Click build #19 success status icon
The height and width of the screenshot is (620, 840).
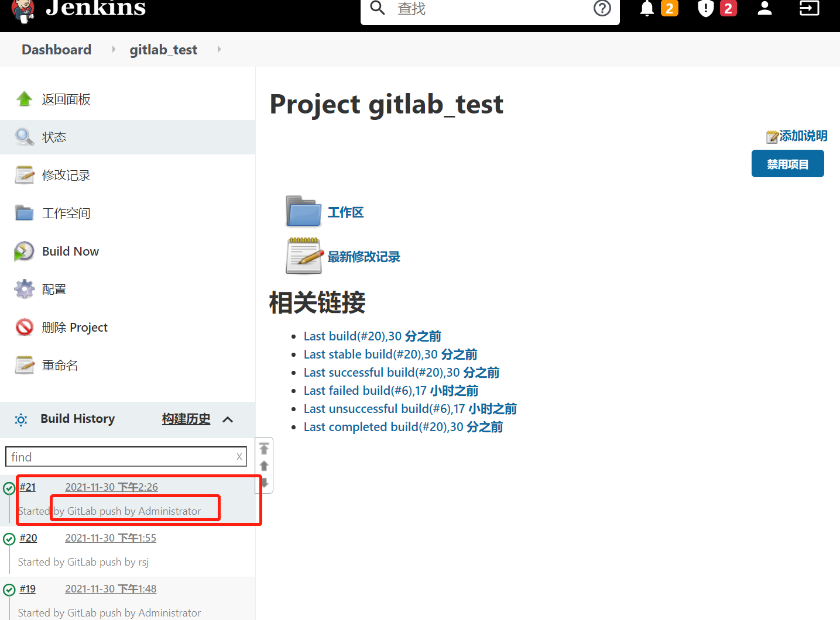coord(9,590)
